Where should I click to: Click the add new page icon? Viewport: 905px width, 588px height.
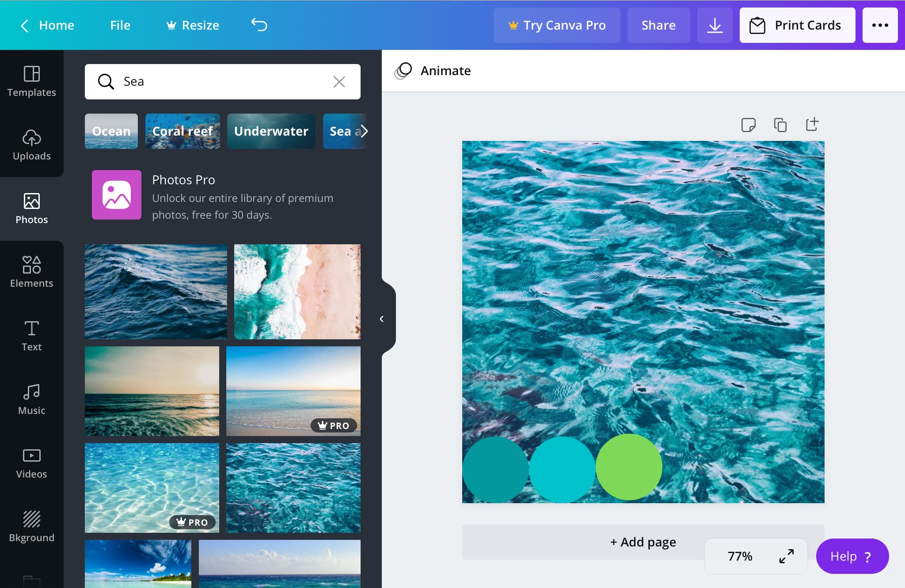pos(812,125)
